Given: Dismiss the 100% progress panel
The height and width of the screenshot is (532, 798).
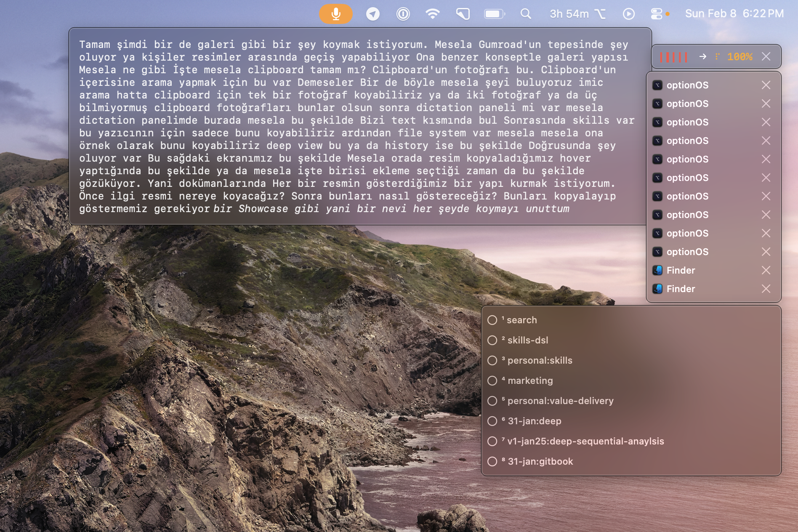Looking at the screenshot, I should click(767, 56).
